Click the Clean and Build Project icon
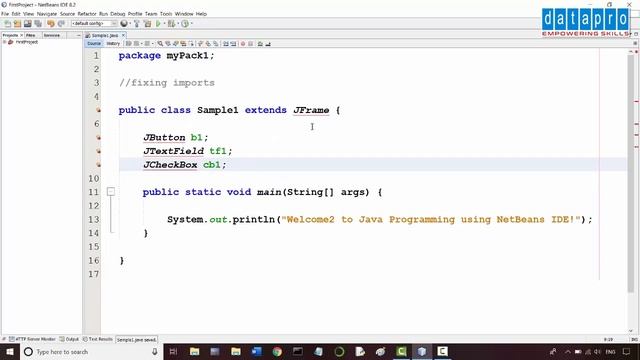 pyautogui.click(x=147, y=24)
